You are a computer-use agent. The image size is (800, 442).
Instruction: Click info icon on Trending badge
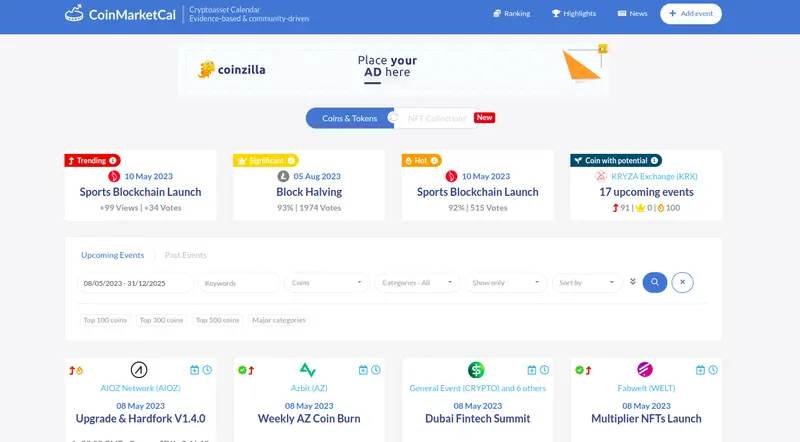113,160
